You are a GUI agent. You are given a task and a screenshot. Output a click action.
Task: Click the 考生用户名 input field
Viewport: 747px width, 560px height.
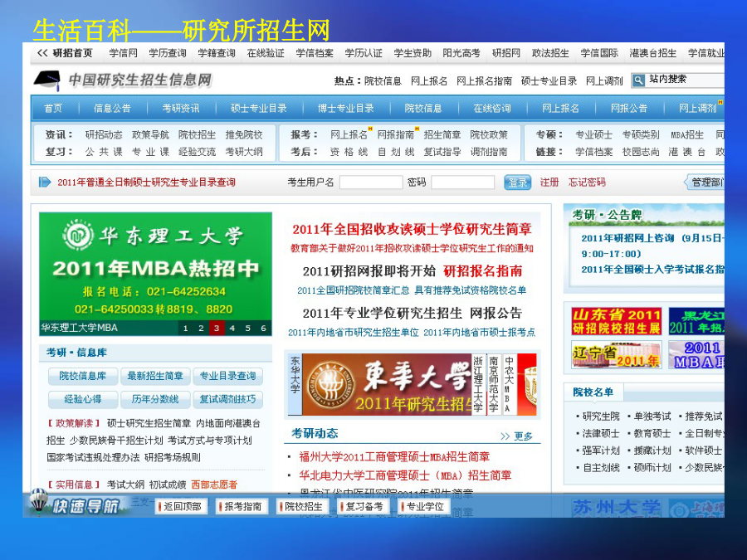point(371,183)
